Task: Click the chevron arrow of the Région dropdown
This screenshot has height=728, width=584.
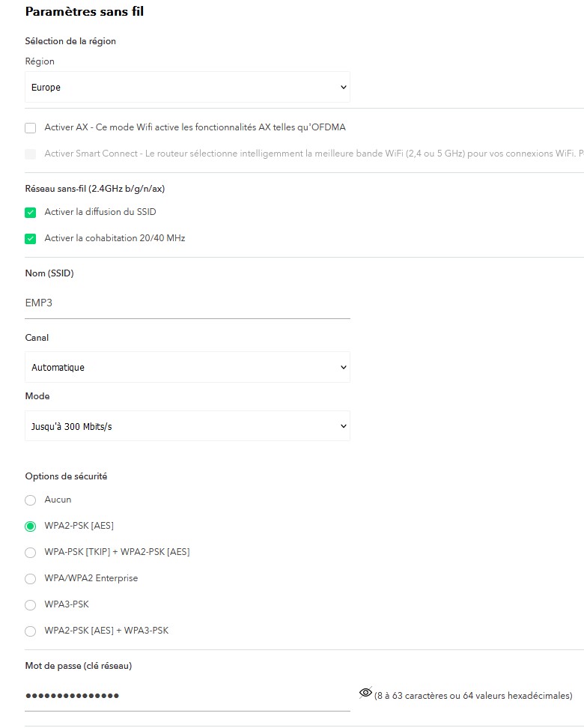Action: (x=344, y=88)
